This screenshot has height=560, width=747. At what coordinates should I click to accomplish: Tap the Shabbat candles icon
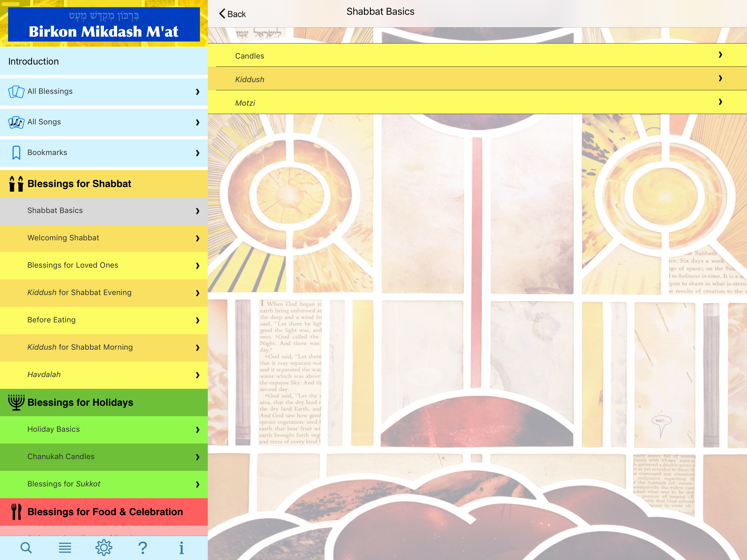click(x=16, y=184)
